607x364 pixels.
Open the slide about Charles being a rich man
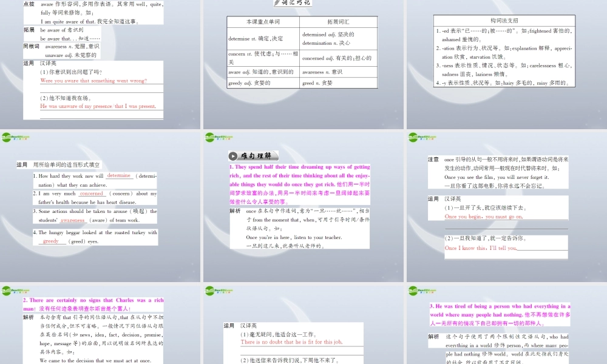click(x=100, y=325)
